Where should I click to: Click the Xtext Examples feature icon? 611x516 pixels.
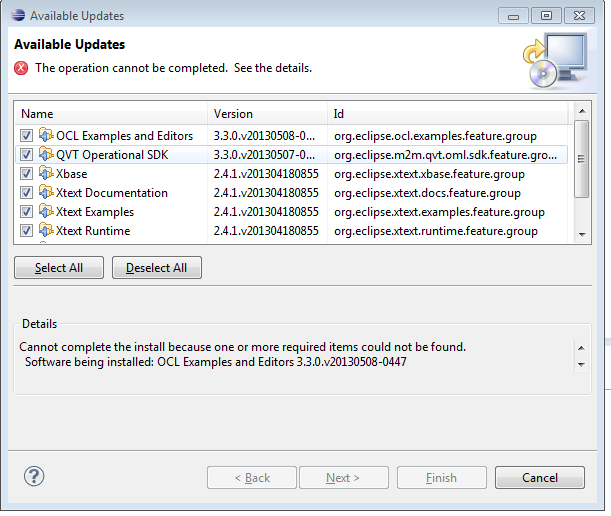coord(46,212)
